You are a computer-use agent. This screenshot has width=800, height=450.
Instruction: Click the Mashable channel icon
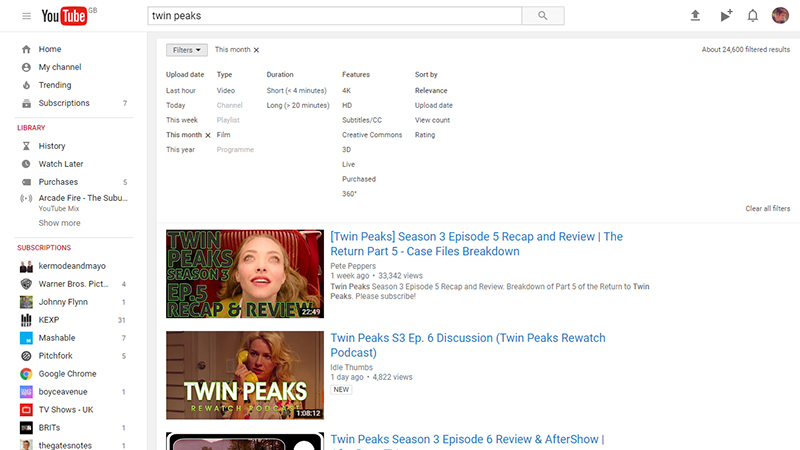tap(27, 338)
